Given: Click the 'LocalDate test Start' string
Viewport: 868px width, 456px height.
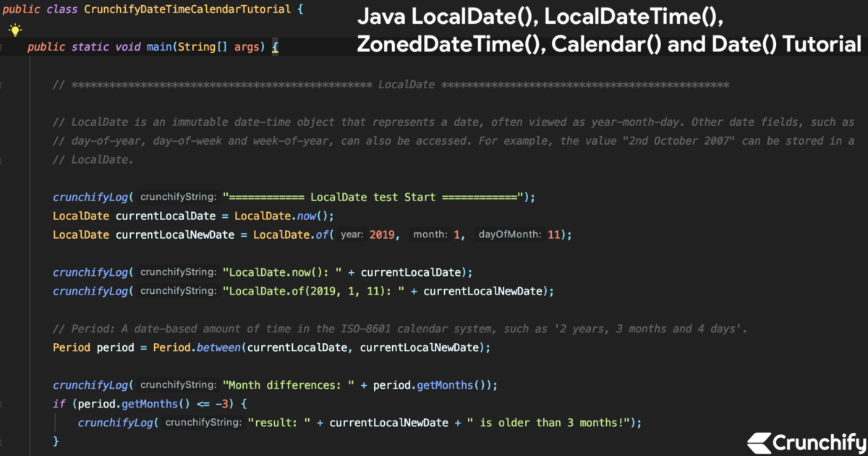Looking at the screenshot, I should point(373,197).
